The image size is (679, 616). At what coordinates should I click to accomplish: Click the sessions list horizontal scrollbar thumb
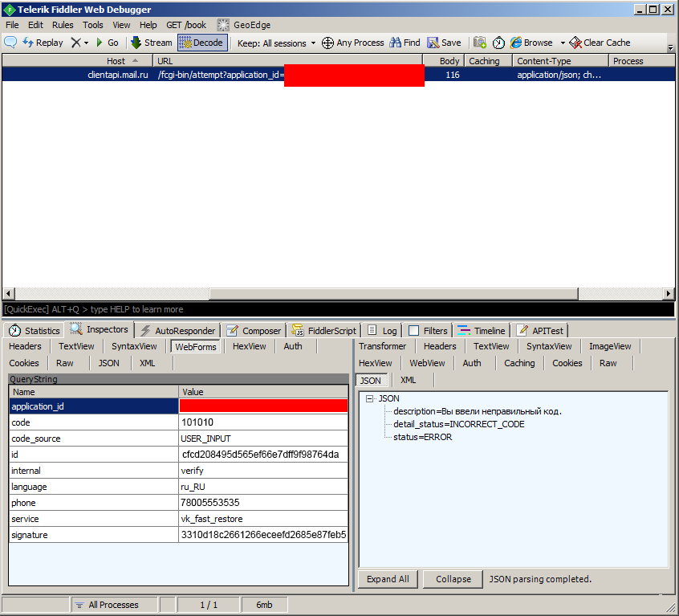(x=393, y=294)
